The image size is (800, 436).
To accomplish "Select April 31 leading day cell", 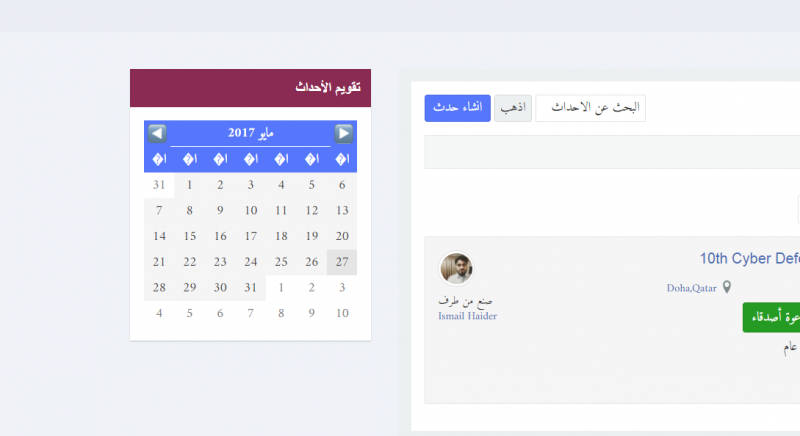I will pos(159,185).
